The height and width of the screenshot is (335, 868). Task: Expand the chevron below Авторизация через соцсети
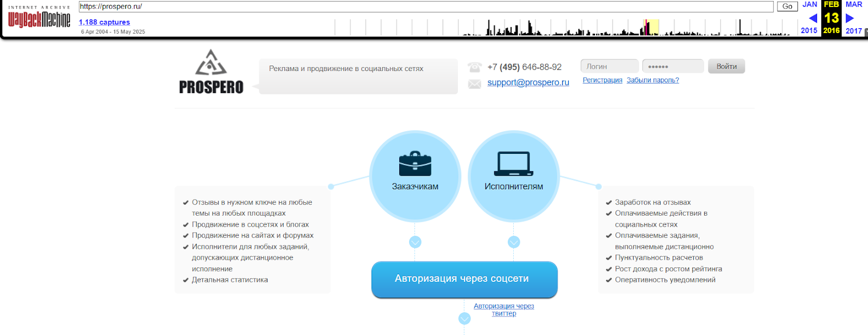pyautogui.click(x=464, y=319)
